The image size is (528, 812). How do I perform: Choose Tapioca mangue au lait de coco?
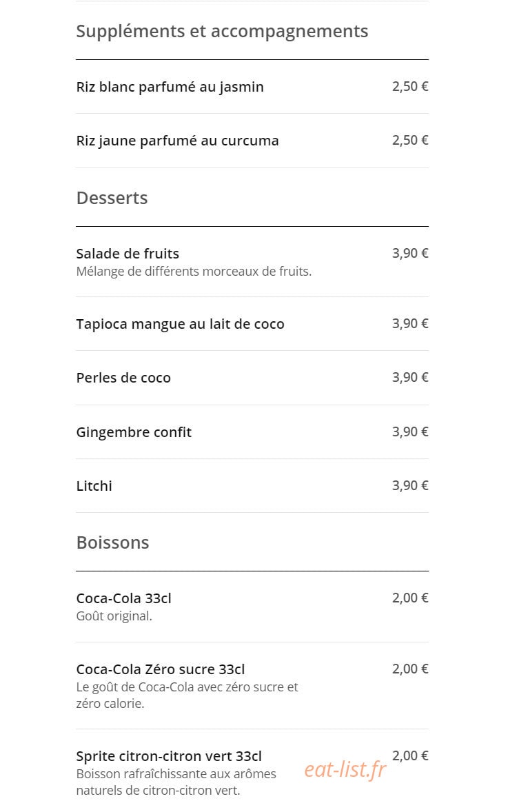[x=252, y=324]
